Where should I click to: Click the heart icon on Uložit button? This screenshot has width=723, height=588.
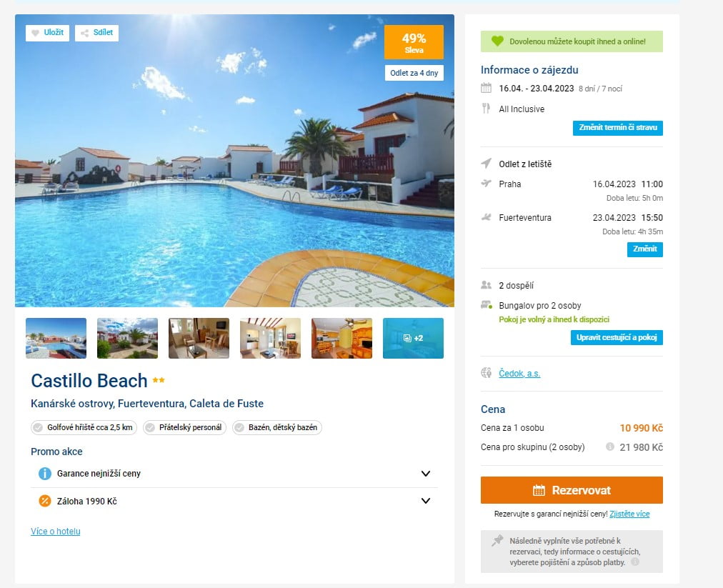(35, 33)
